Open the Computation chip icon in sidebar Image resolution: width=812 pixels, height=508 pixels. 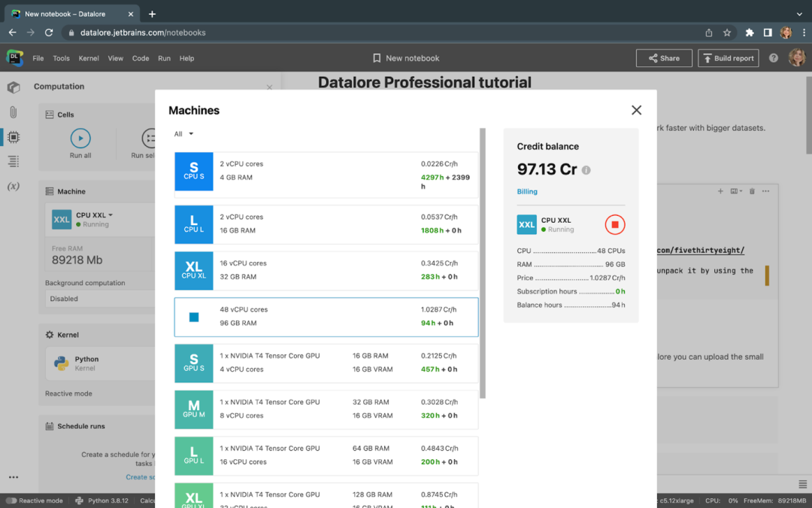pyautogui.click(x=14, y=137)
